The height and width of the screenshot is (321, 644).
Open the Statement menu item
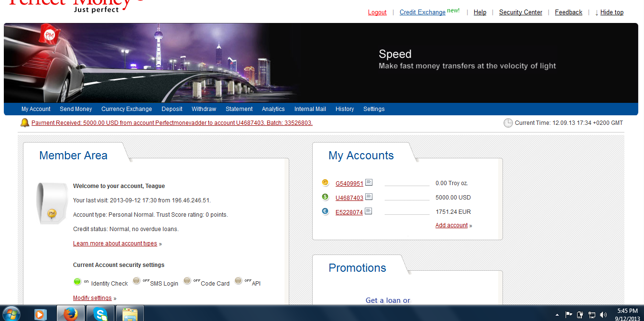(x=239, y=109)
